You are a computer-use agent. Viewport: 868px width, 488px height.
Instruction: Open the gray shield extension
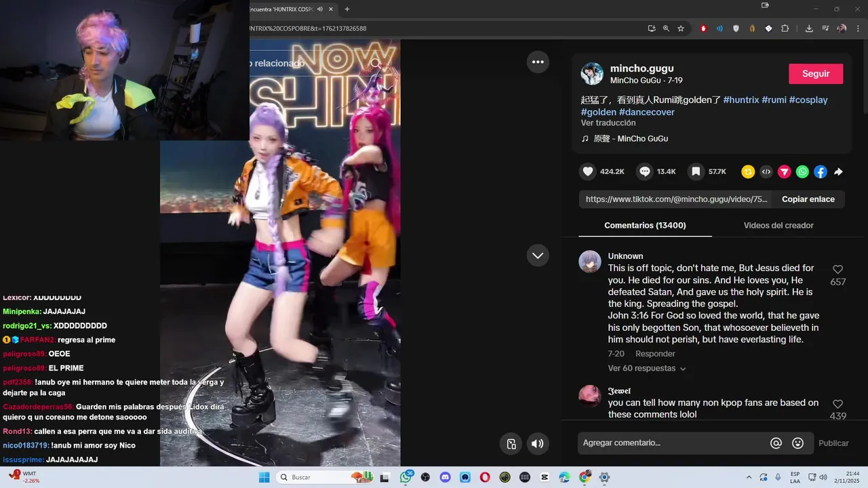(736, 28)
